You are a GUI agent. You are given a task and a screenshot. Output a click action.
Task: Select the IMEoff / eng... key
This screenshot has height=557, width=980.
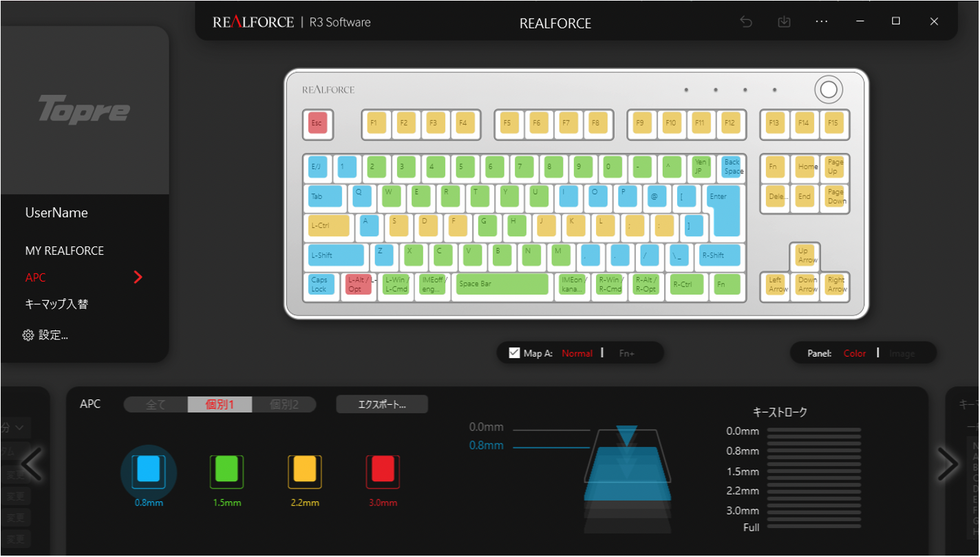click(x=433, y=284)
